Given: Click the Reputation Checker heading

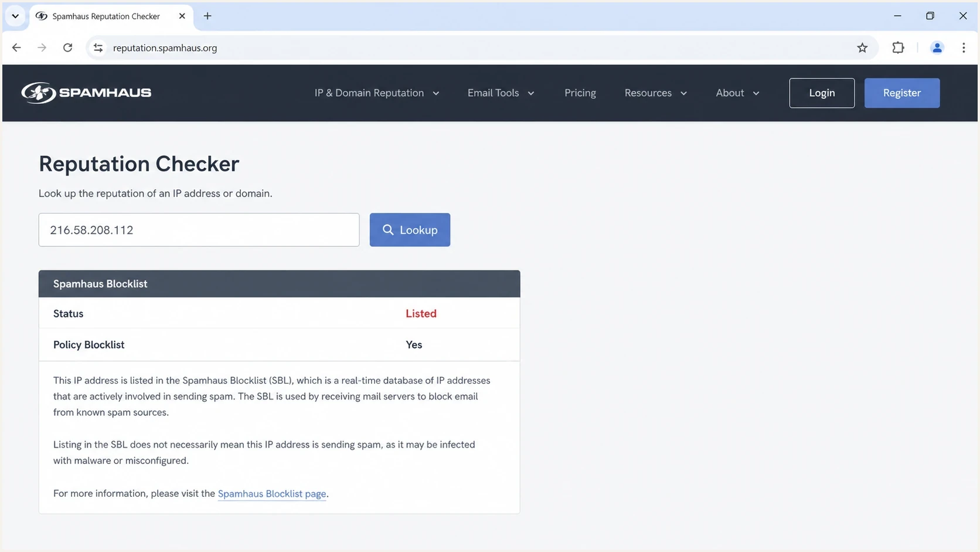Looking at the screenshot, I should click(x=139, y=164).
